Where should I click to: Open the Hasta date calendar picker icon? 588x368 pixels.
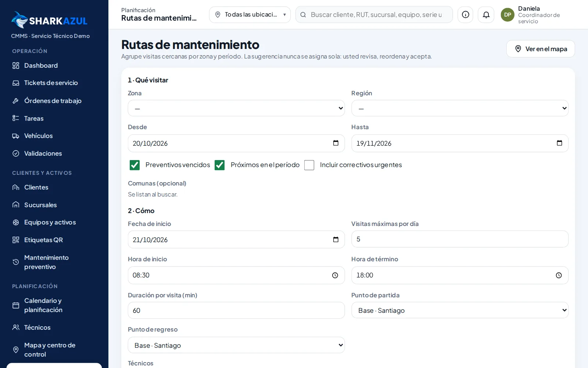[559, 143]
